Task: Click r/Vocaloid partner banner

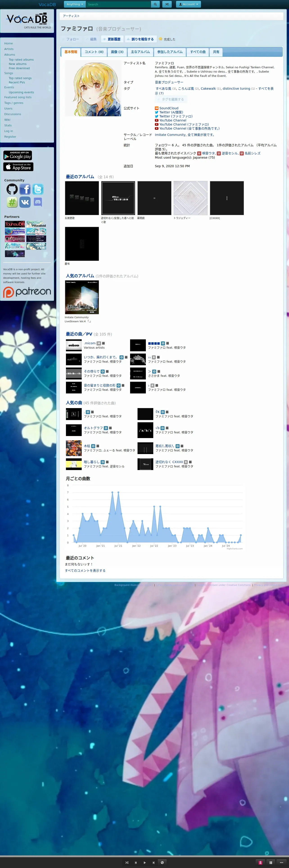Action: (36, 224)
